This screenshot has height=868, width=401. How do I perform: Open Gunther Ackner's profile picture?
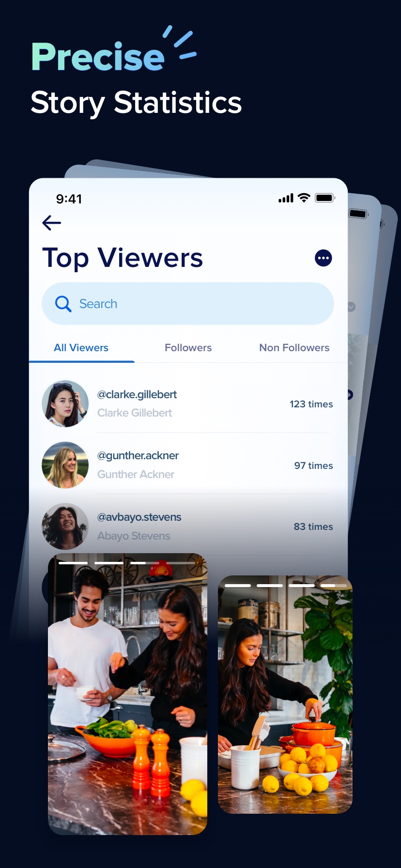65,465
